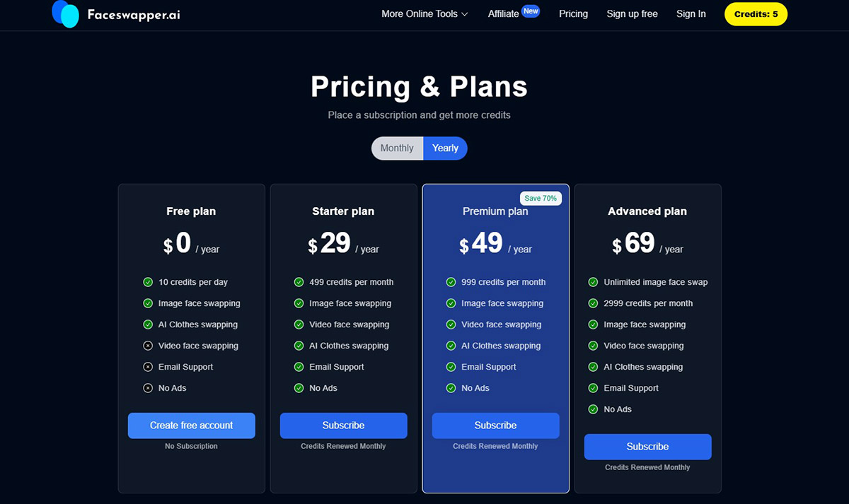Image resolution: width=849 pixels, height=504 pixels.
Task: Click the X icon beside Free plan 'No Ads'
Action: click(148, 388)
